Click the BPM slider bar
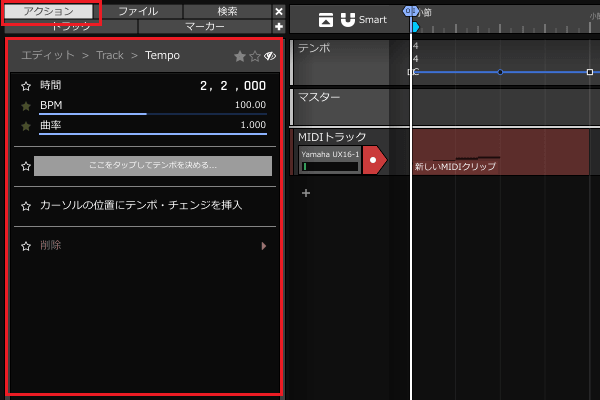Viewport: 600px width, 400px height. [152, 114]
